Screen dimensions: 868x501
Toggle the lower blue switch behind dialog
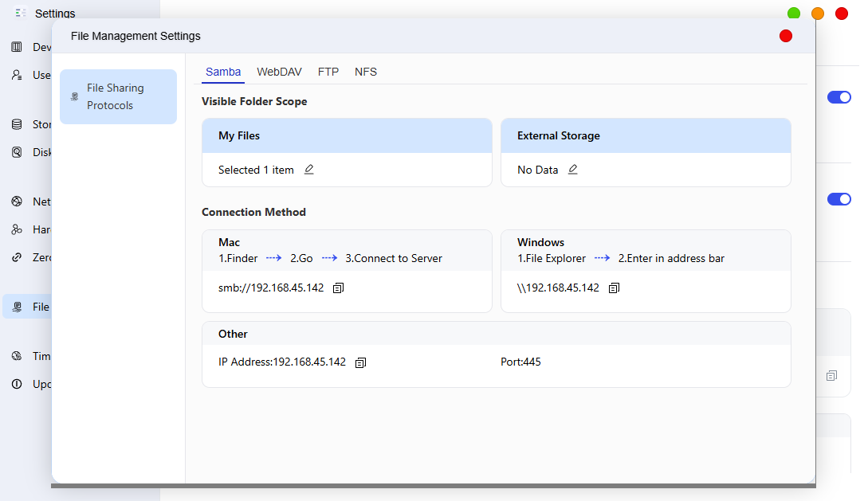pyautogui.click(x=839, y=199)
